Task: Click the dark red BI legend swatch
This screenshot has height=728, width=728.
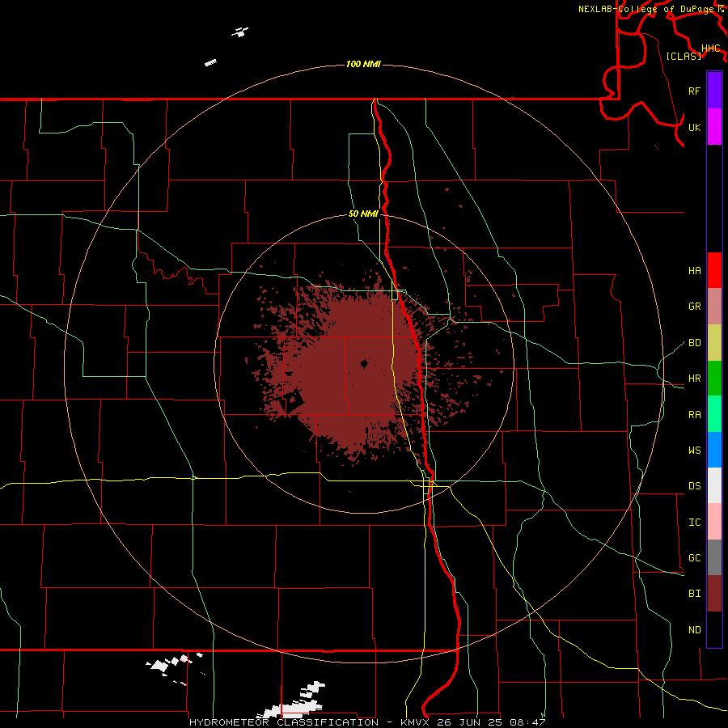Action: [714, 594]
